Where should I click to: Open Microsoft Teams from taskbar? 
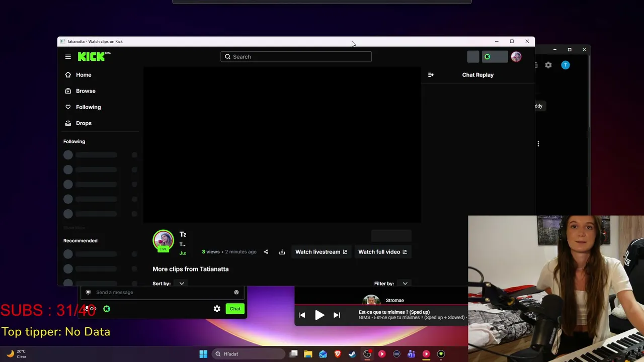click(x=411, y=354)
